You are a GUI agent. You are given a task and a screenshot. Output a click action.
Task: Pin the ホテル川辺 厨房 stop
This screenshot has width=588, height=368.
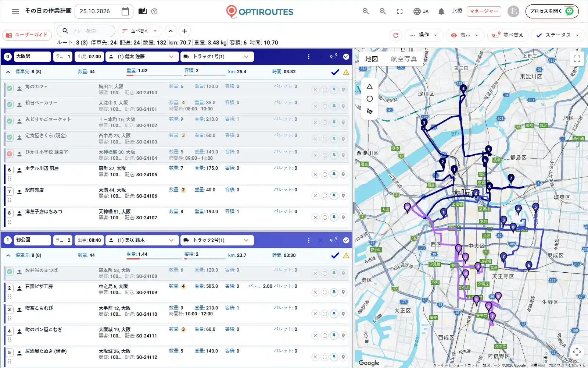[x=334, y=174]
